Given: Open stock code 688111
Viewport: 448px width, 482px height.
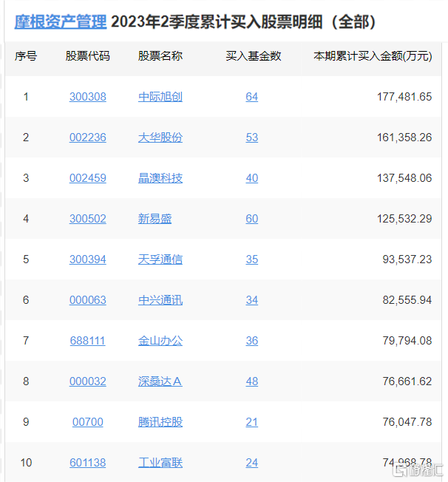Looking at the screenshot, I should (88, 341).
